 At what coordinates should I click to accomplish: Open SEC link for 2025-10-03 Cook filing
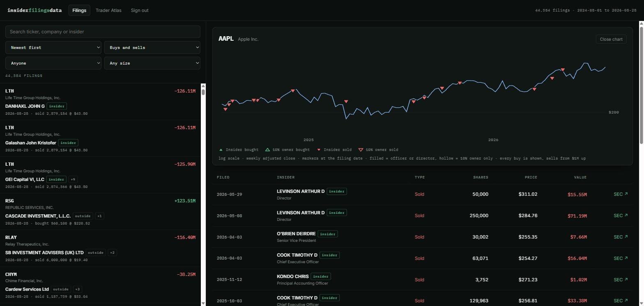click(621, 301)
